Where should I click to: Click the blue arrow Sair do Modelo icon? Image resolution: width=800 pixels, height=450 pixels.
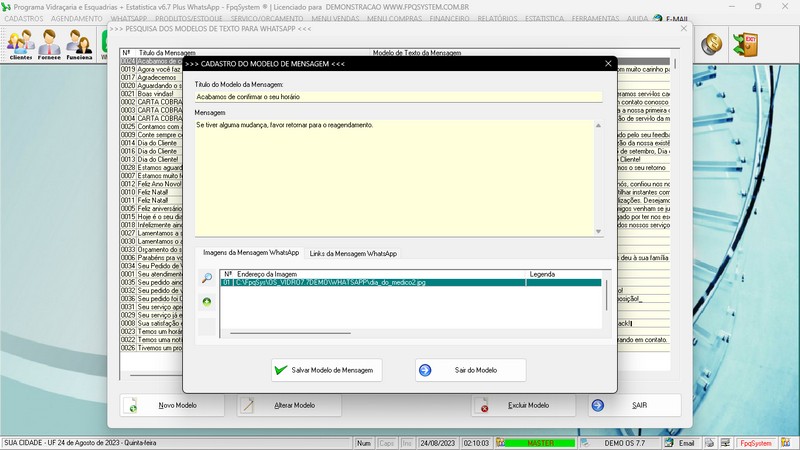pyautogui.click(x=425, y=370)
